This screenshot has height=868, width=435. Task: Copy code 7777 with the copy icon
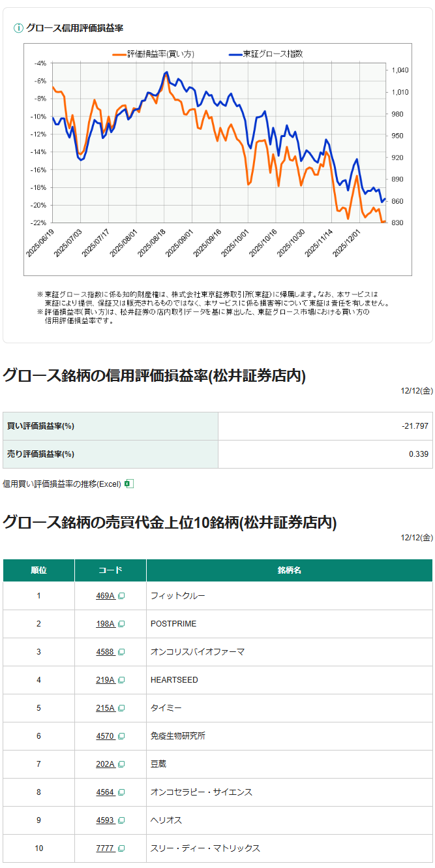pyautogui.click(x=121, y=848)
